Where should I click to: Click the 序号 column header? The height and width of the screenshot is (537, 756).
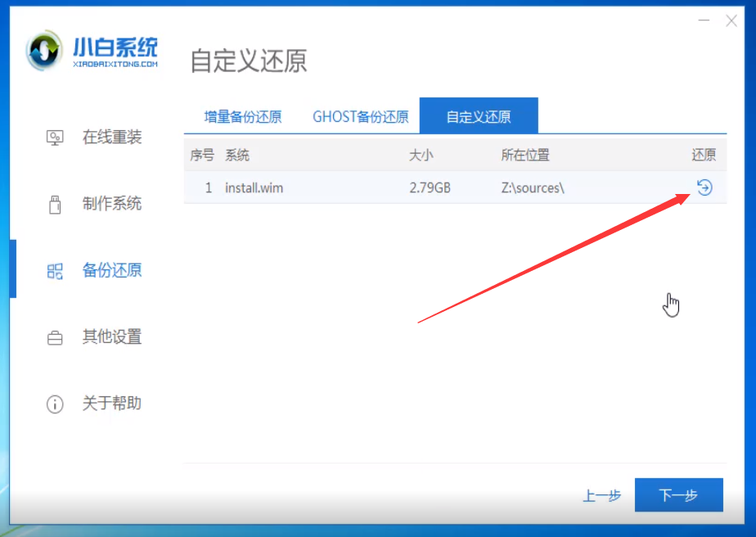coord(202,155)
